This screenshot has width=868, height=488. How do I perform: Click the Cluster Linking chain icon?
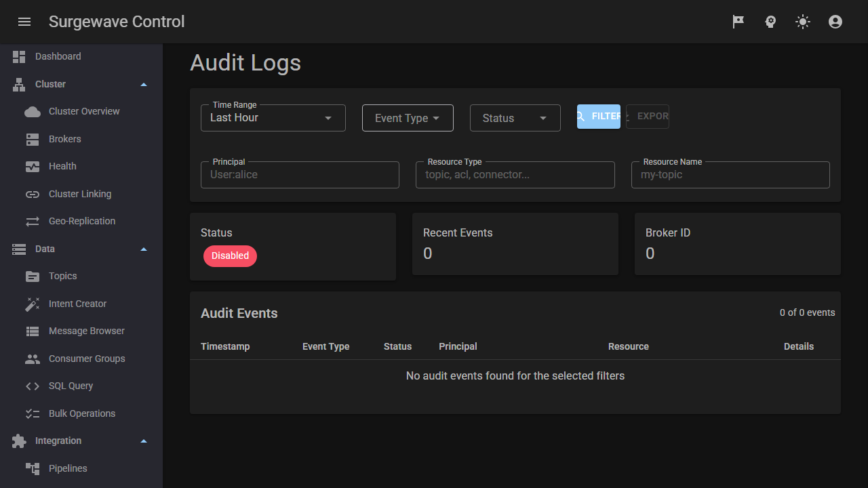[33, 195]
